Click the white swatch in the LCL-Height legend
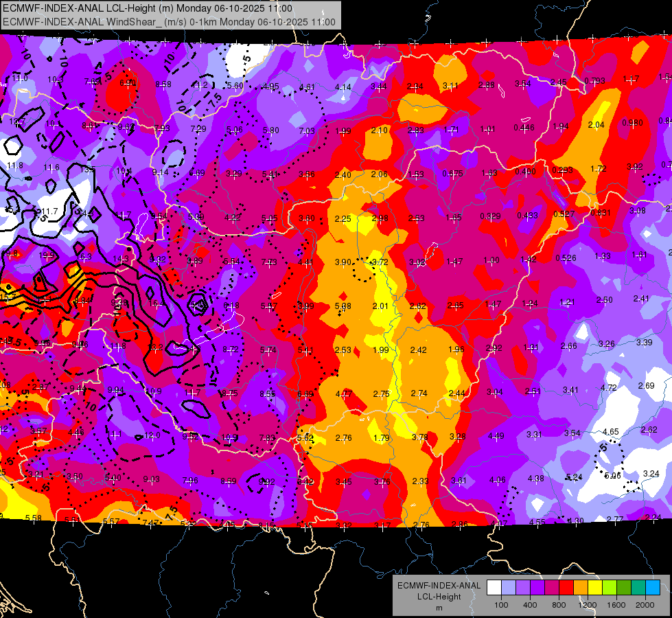Viewport: 672px width, 618px height. click(x=494, y=588)
